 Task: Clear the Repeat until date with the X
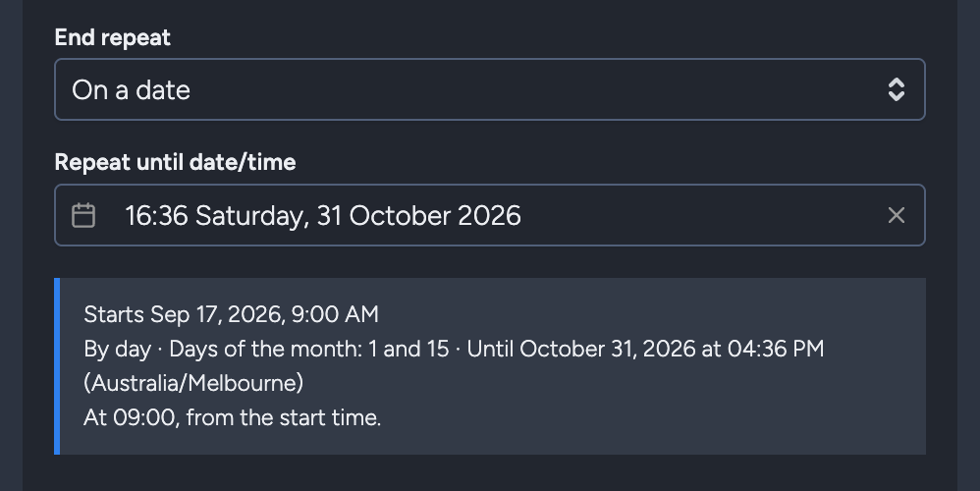point(897,215)
